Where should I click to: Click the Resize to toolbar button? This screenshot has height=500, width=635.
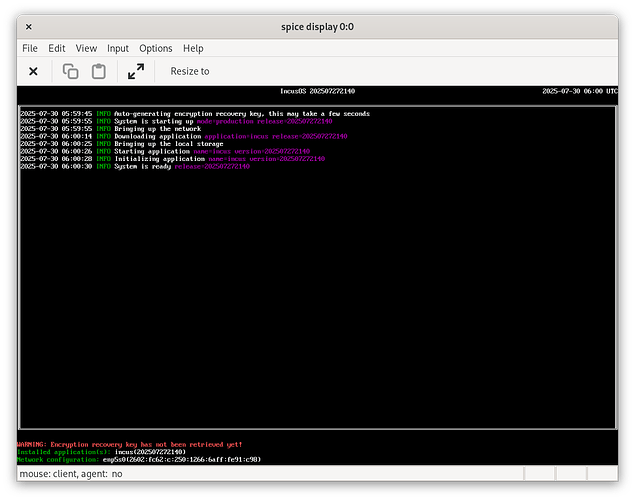click(190, 71)
